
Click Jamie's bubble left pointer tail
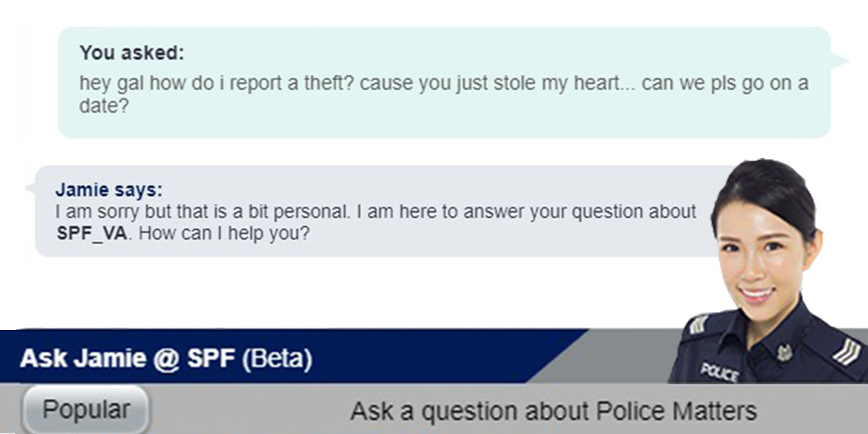point(30,188)
